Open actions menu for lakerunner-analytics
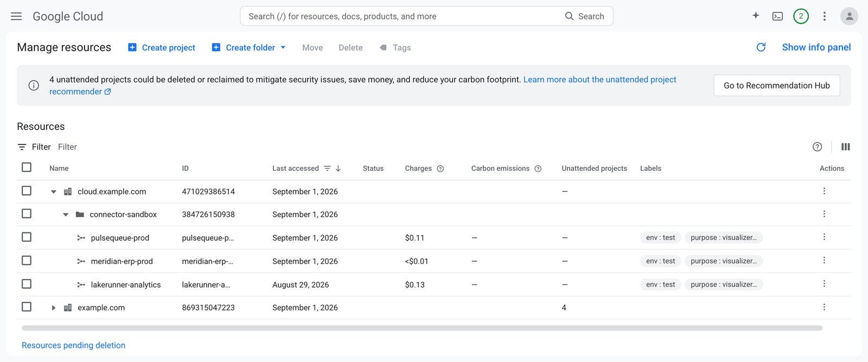The image size is (868, 362). click(x=824, y=284)
